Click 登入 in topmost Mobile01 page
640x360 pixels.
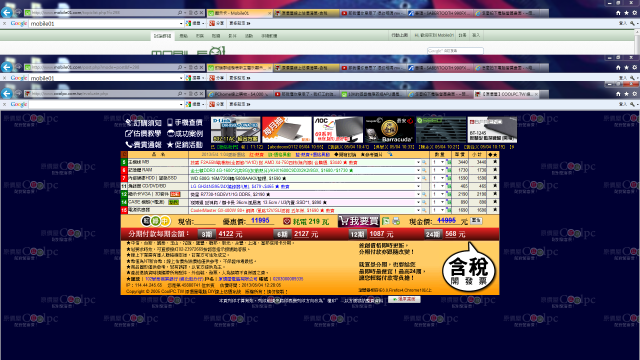[x=476, y=36]
